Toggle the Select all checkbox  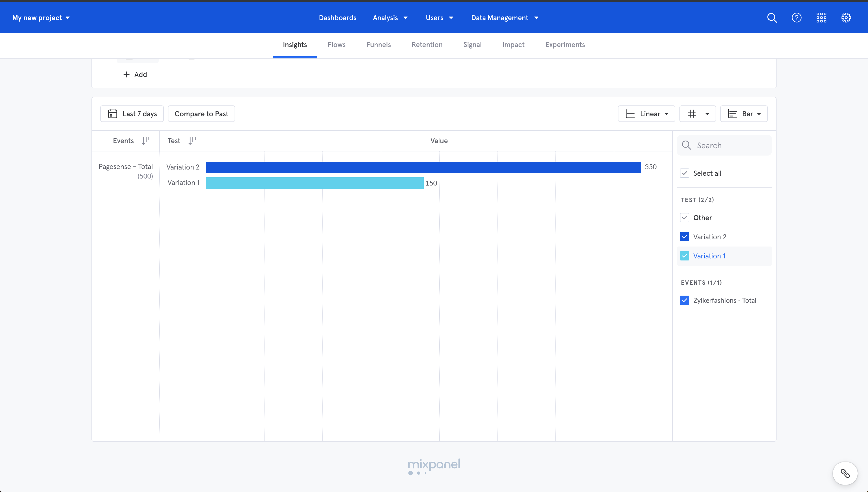coord(685,173)
